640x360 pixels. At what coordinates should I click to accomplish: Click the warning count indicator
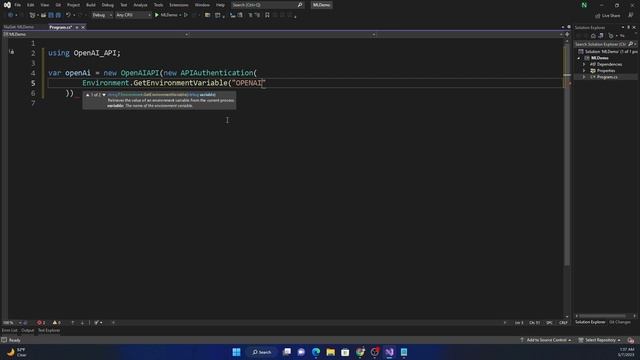[x=56, y=322]
